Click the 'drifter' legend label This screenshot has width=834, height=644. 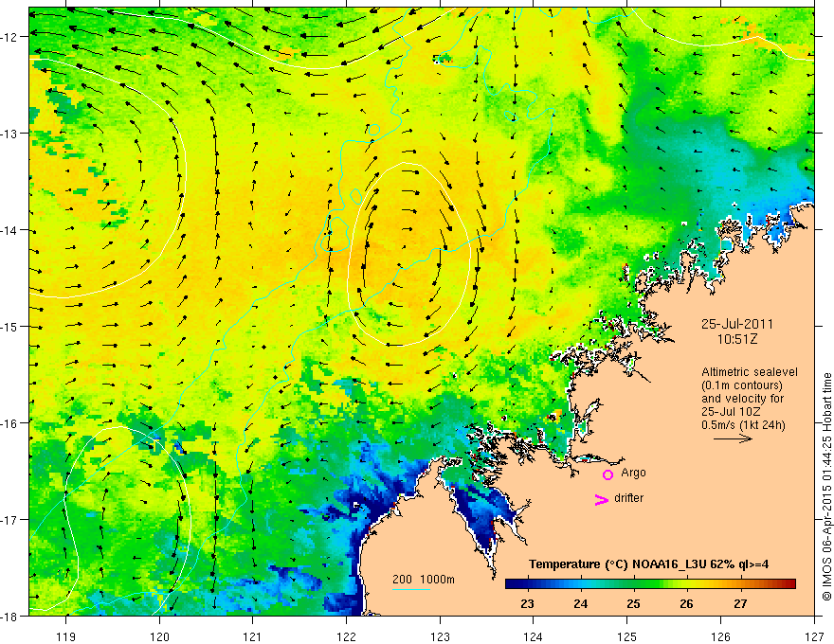tap(628, 498)
